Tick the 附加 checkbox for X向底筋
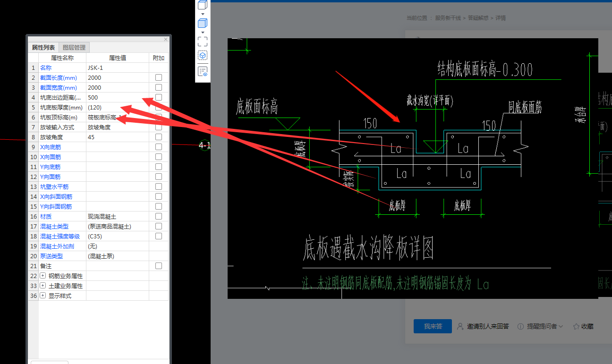 (159, 147)
